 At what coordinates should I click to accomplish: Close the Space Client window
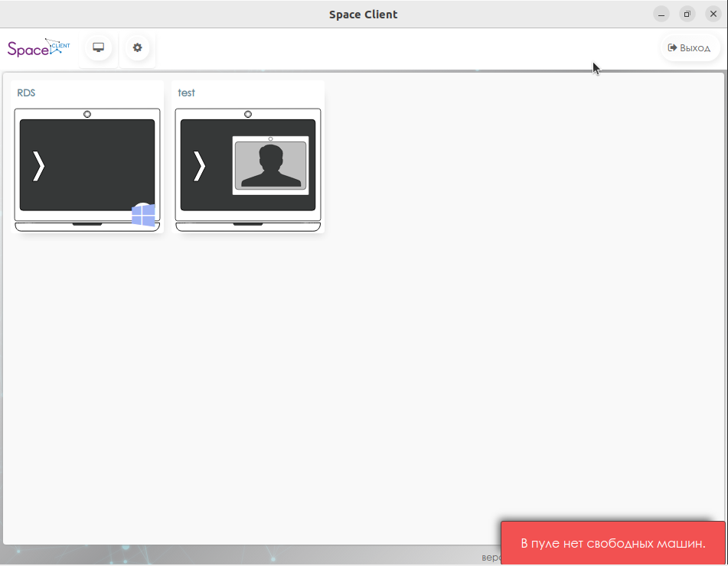coord(712,14)
